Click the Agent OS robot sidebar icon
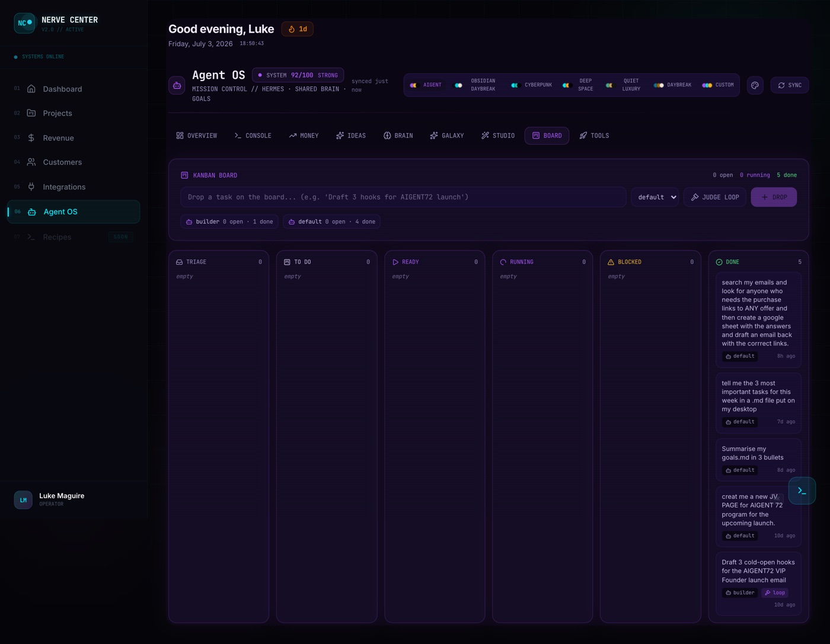This screenshot has height=644, width=830. coord(32,212)
